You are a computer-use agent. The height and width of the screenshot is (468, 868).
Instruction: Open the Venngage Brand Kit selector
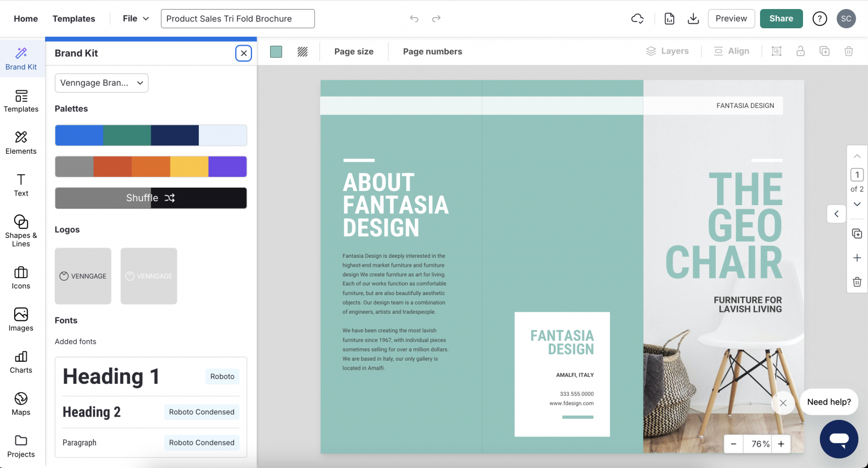click(x=101, y=83)
